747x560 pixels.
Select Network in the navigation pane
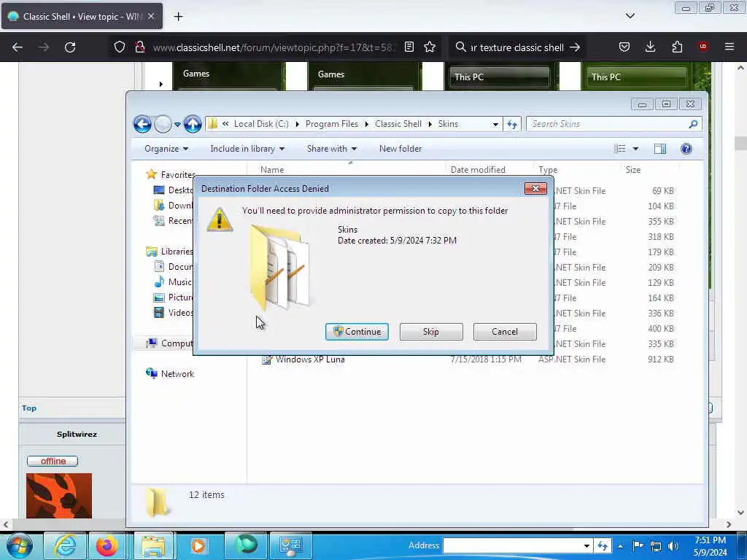(170, 374)
